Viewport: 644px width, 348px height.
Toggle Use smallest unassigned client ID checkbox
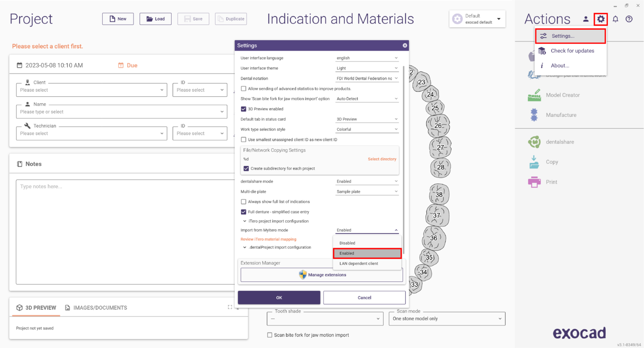pyautogui.click(x=243, y=140)
